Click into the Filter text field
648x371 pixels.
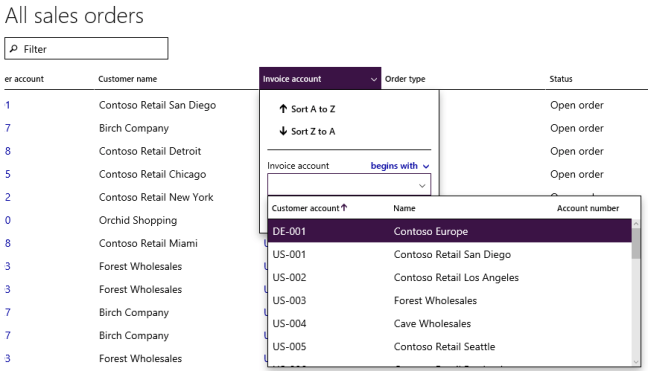pyautogui.click(x=86, y=49)
